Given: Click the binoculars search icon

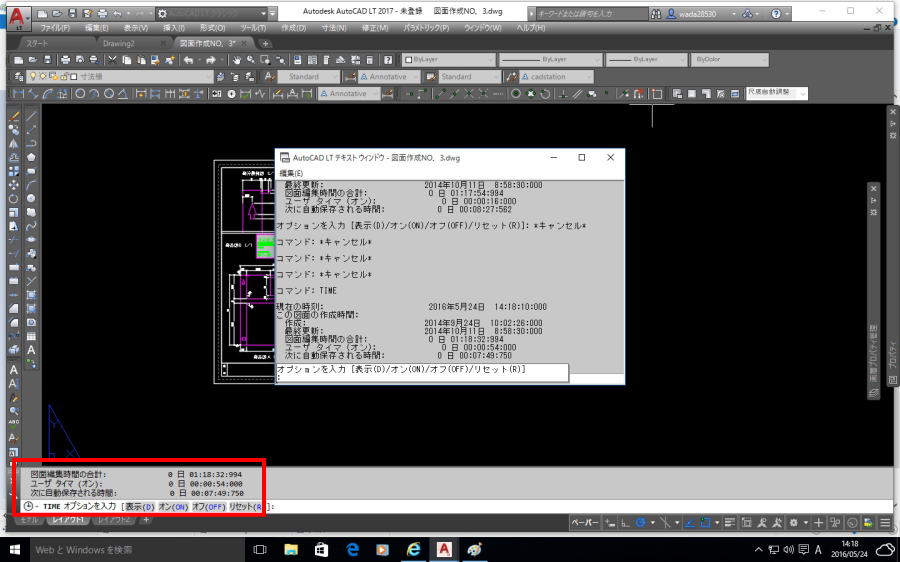Looking at the screenshot, I should coord(656,14).
